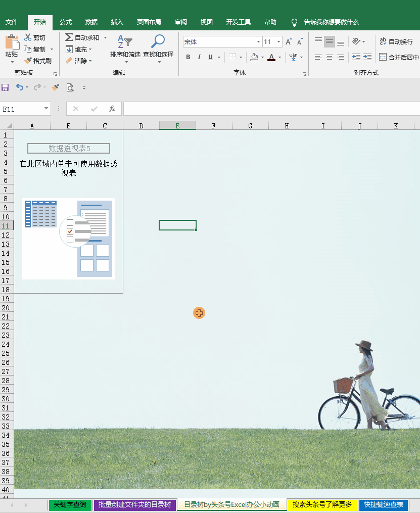Viewport: 420px width, 513px height.
Task: Switch to the 关键字查询 sheet tab
Action: (70, 504)
